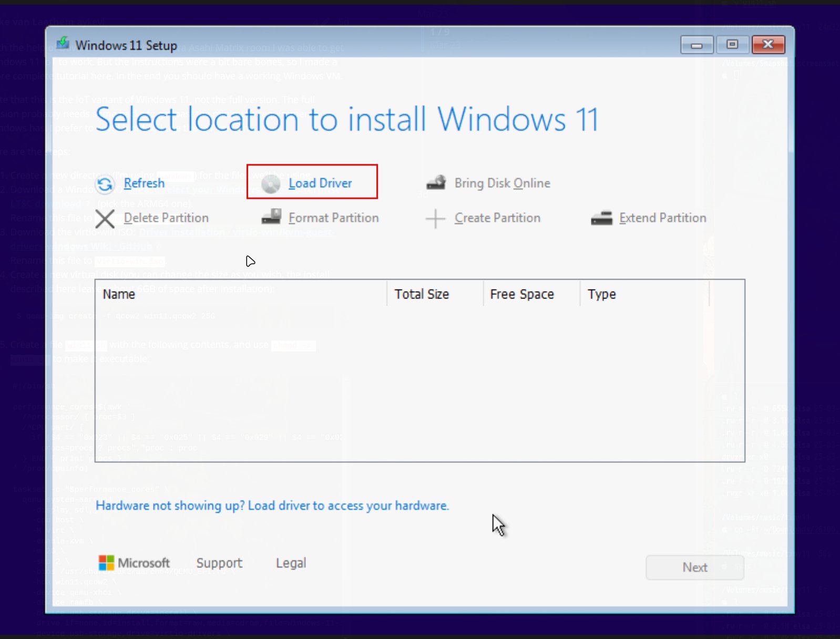Image resolution: width=840 pixels, height=639 pixels.
Task: Sort by the Name column header
Action: [x=241, y=294]
